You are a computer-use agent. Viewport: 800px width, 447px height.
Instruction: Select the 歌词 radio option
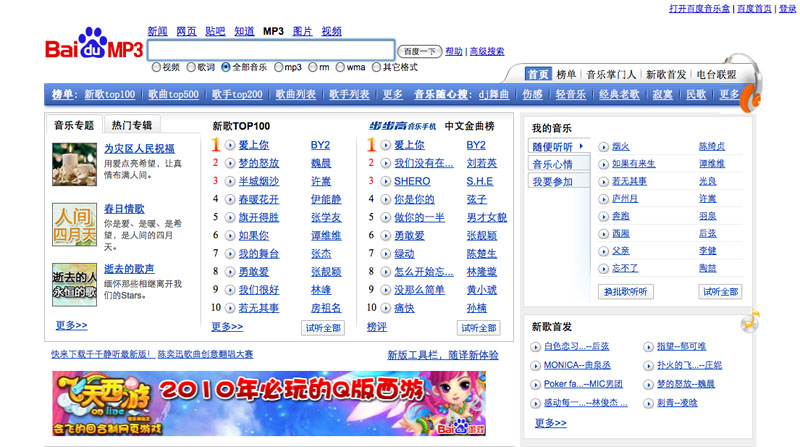(191, 67)
